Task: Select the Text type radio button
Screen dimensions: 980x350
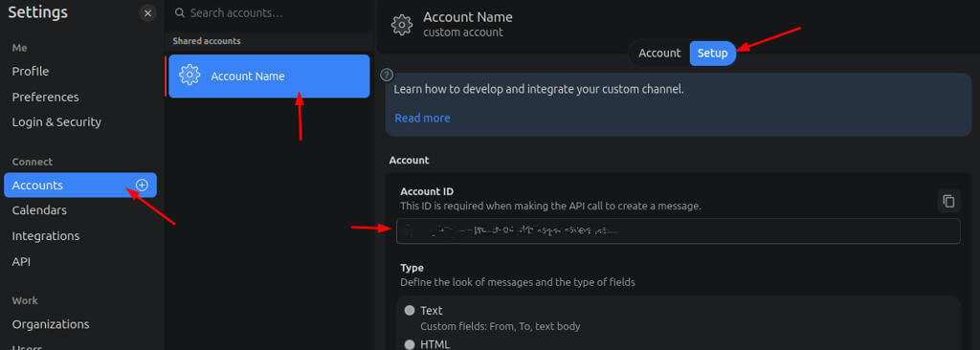Action: 410,310
